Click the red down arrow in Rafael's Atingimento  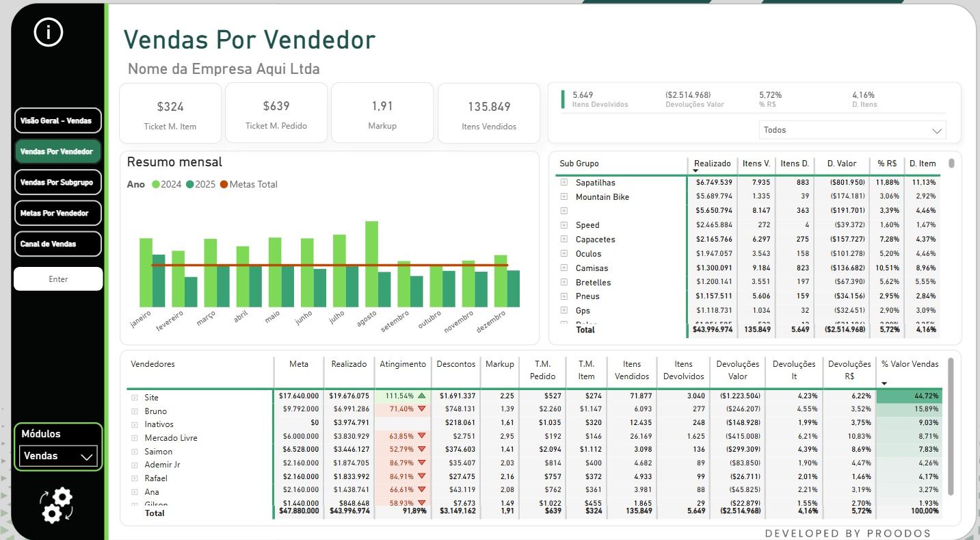pos(422,476)
